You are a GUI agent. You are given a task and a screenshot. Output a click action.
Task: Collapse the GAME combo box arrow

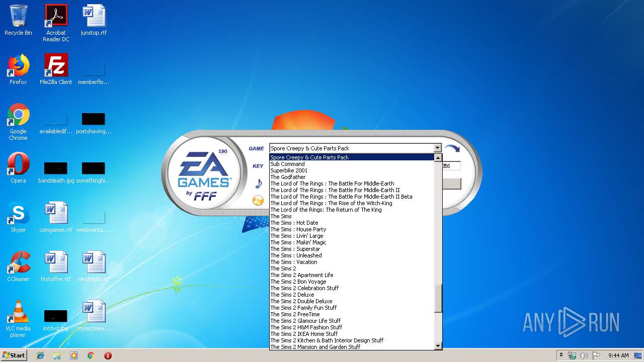[437, 148]
